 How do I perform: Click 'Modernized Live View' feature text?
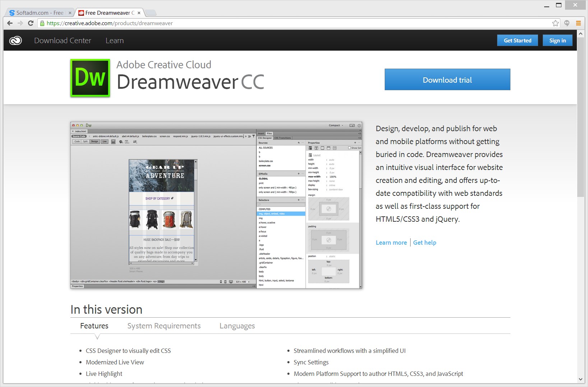point(115,362)
